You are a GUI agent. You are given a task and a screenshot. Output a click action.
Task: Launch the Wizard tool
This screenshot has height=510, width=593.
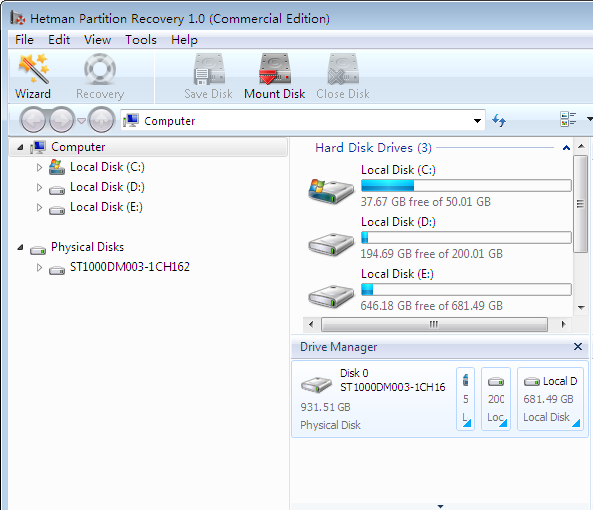[x=33, y=77]
